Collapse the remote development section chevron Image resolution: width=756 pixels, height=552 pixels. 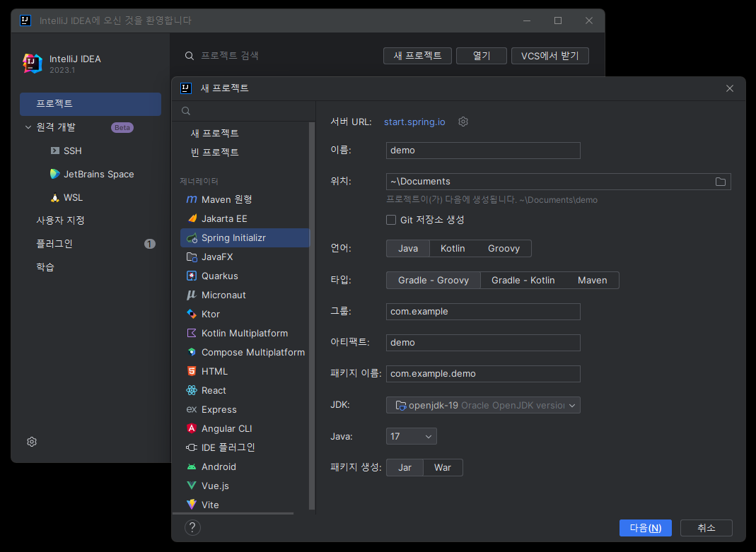click(28, 127)
